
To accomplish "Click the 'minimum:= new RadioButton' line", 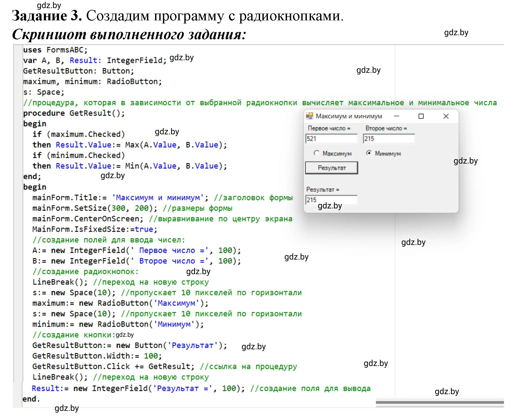I will click(x=118, y=324).
